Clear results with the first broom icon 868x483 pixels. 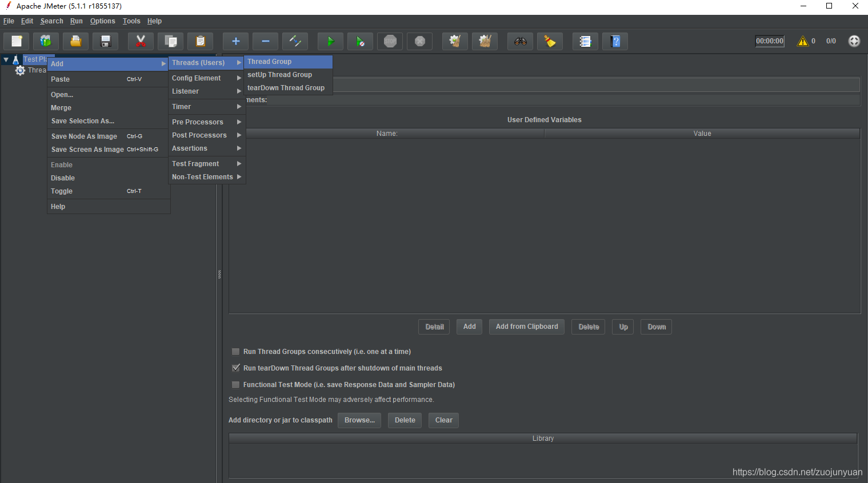click(455, 41)
